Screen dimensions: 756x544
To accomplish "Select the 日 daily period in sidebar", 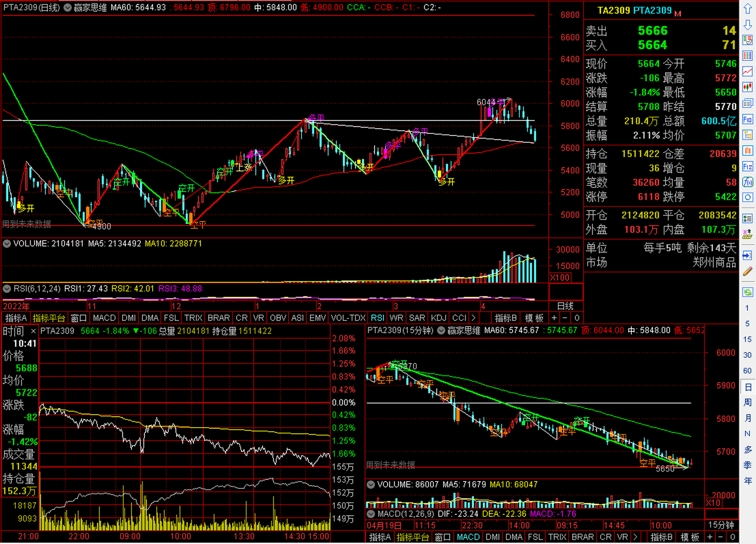I will point(747,387).
